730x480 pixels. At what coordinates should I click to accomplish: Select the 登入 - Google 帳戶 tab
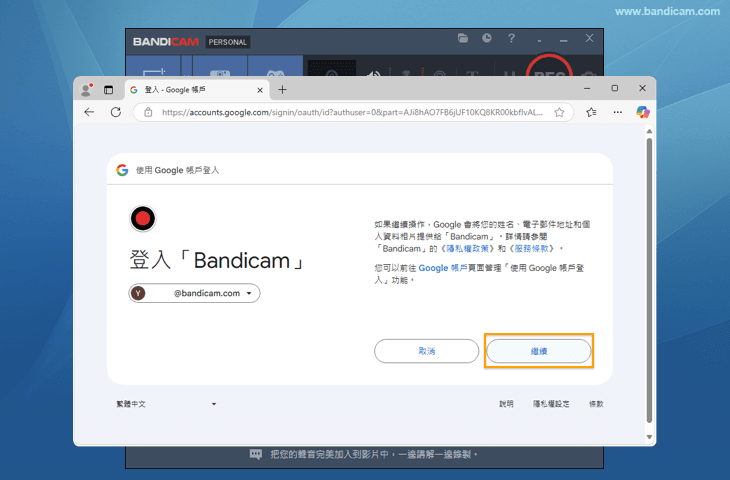[x=197, y=90]
